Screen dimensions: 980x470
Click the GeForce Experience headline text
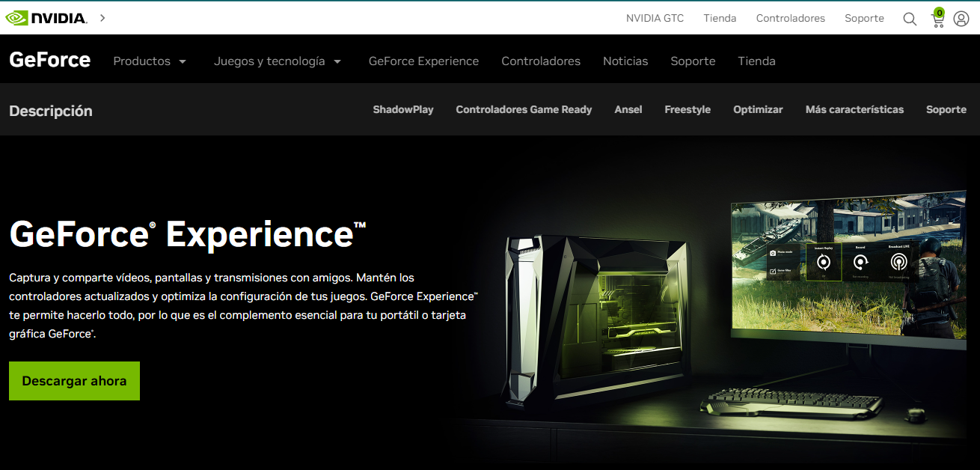(x=188, y=234)
